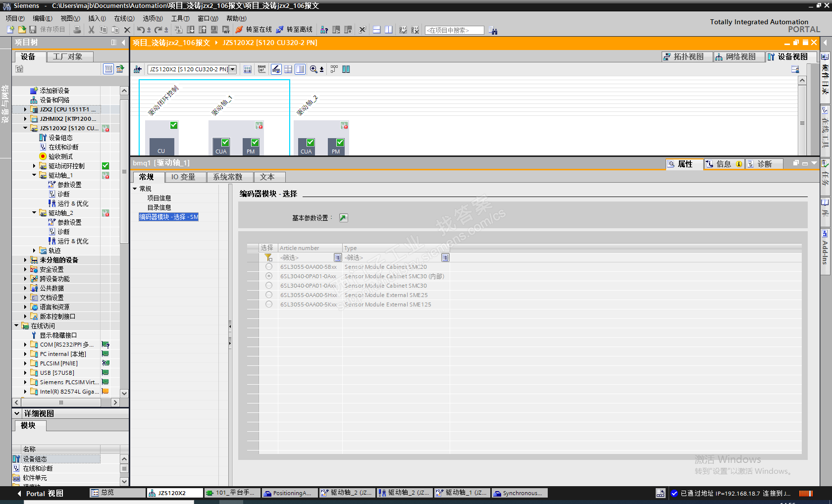This screenshot has height=504, width=832.
Task: Click the 转至离线 button
Action: pyautogui.click(x=294, y=30)
